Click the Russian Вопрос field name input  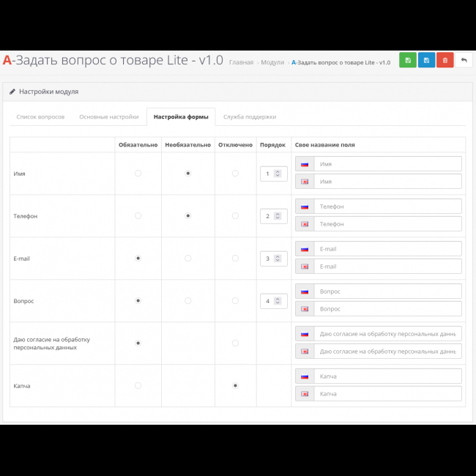[388, 291]
